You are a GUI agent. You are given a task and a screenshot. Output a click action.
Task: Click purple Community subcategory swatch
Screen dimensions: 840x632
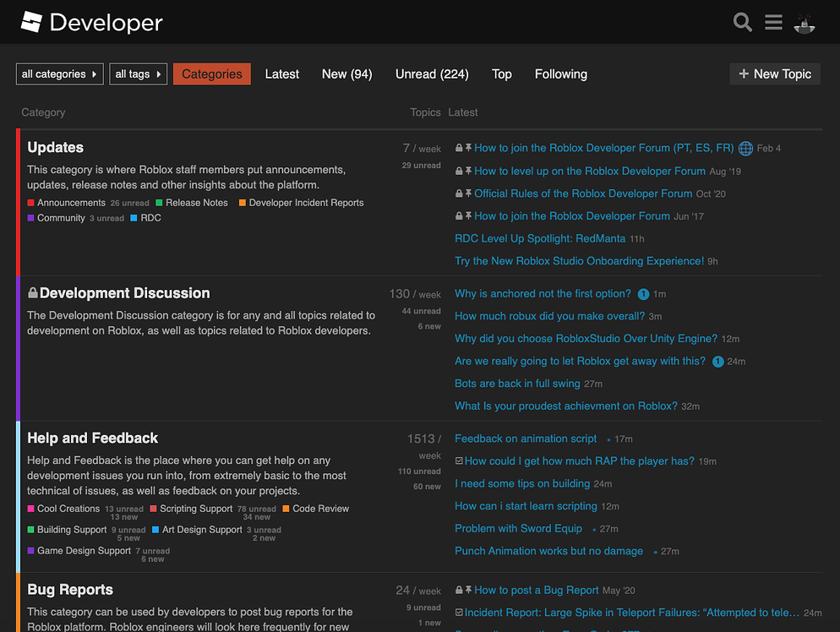pos(31,218)
